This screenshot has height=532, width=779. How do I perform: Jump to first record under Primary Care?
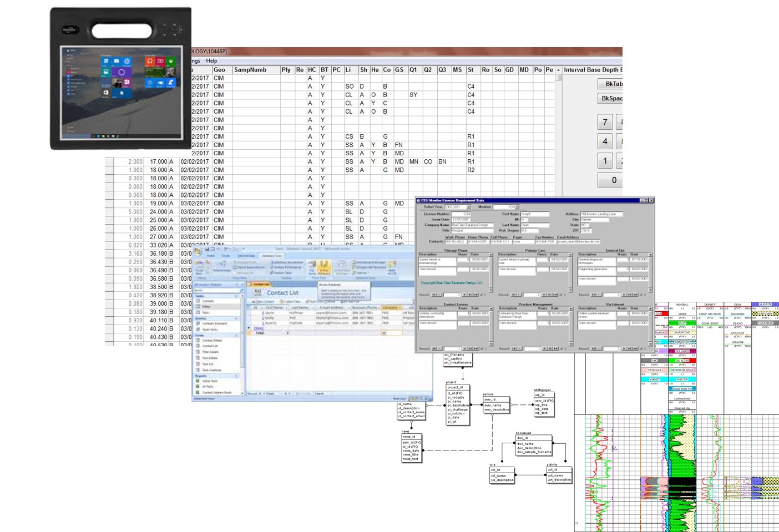tap(514, 295)
